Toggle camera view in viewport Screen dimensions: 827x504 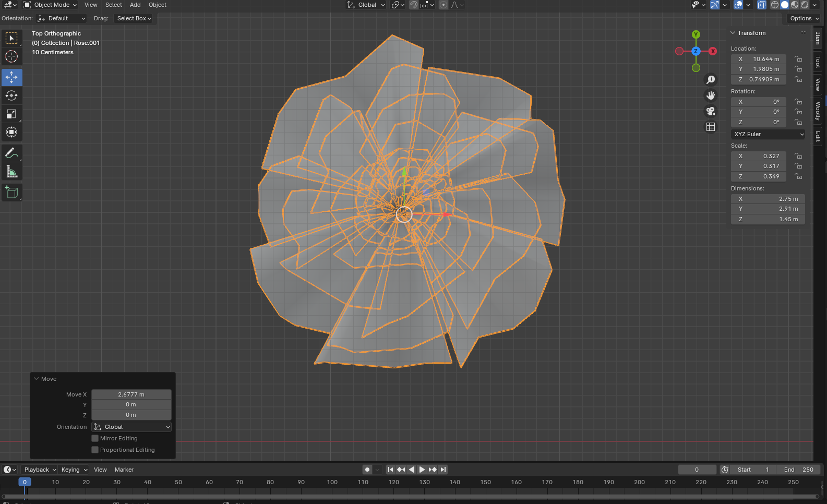[711, 111]
